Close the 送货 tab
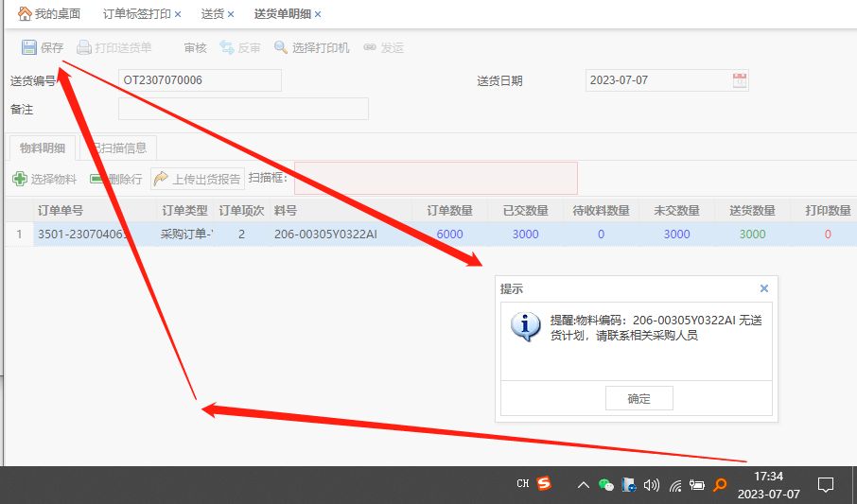Image resolution: width=857 pixels, height=504 pixels. point(231,14)
